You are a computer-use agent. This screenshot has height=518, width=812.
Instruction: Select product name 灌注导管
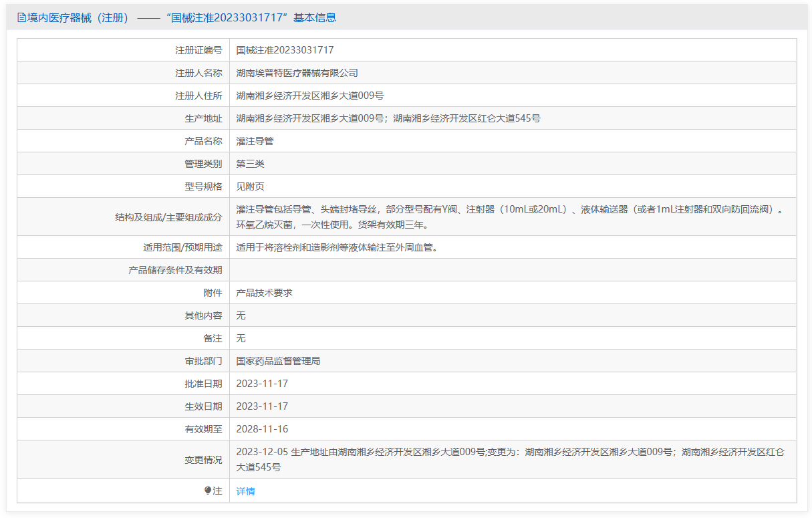[255, 141]
